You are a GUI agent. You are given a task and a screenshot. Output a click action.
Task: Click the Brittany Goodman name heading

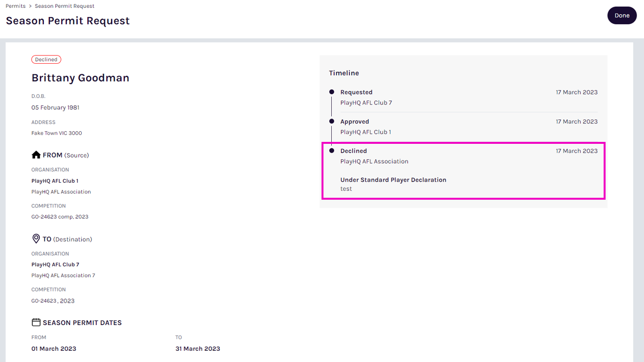[x=80, y=78]
